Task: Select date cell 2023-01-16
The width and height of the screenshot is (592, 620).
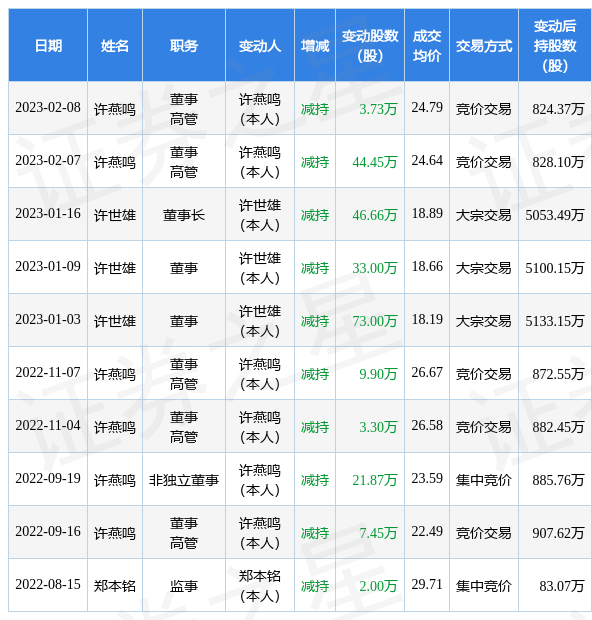Action: coord(48,214)
